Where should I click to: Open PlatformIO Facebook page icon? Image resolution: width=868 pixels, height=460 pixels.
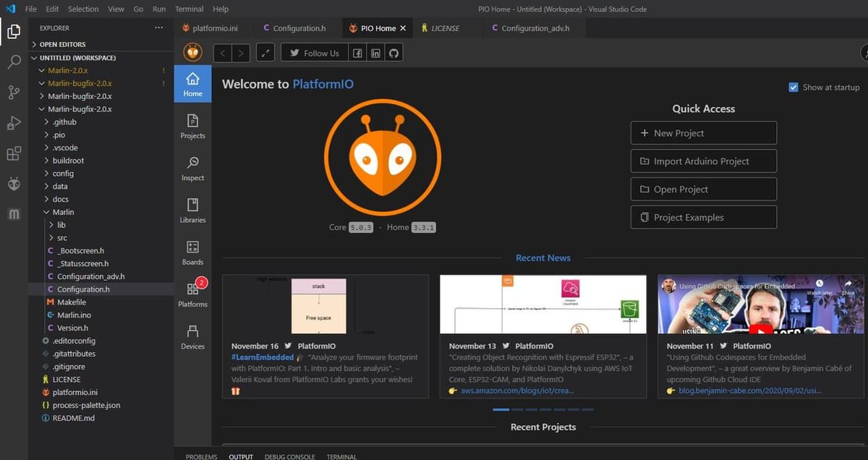[357, 53]
